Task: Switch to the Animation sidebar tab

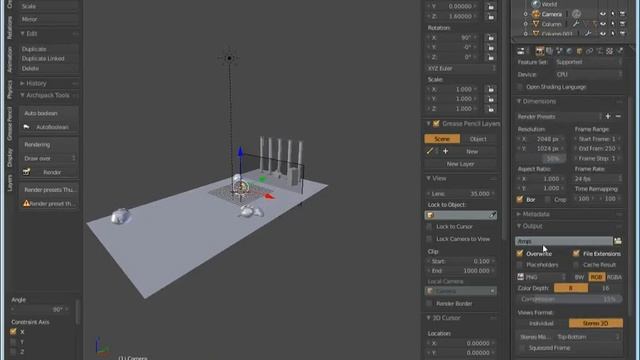Action: (9, 59)
